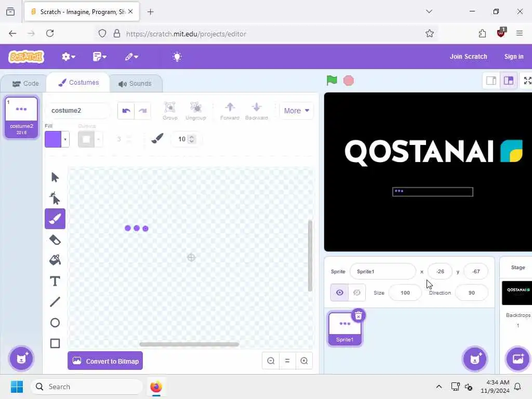Image resolution: width=532 pixels, height=399 pixels.
Task: Click the red stop button
Action: (x=349, y=81)
